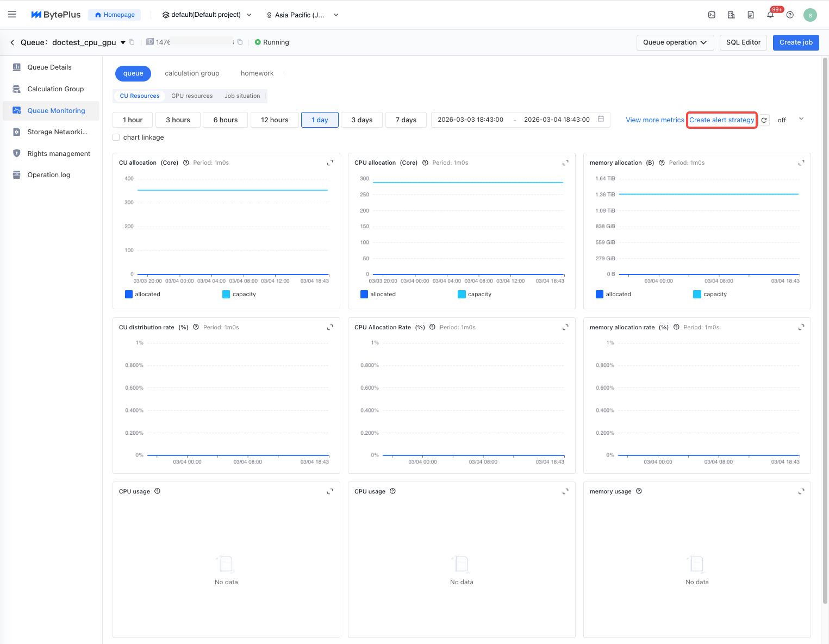
Task: Open the help question mark icon
Action: 790,15
